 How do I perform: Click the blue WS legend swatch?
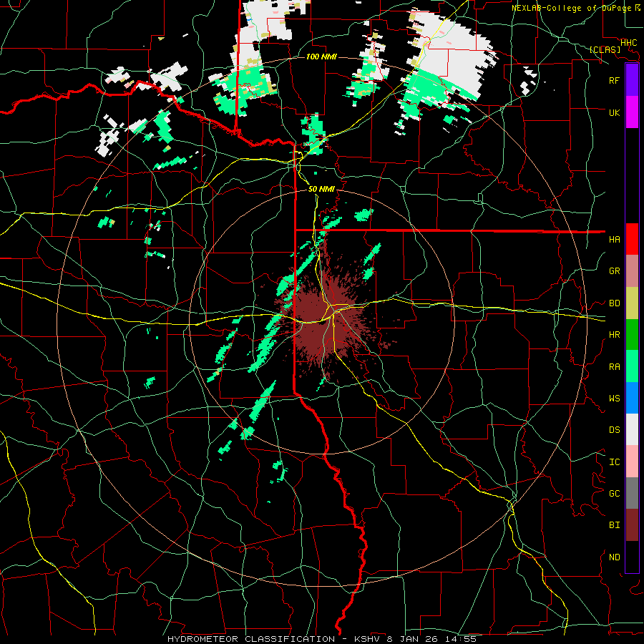632,398
